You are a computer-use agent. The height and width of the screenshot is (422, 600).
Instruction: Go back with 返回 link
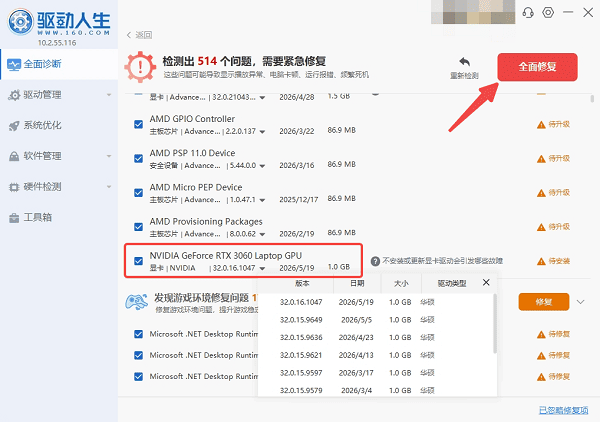coord(139,35)
